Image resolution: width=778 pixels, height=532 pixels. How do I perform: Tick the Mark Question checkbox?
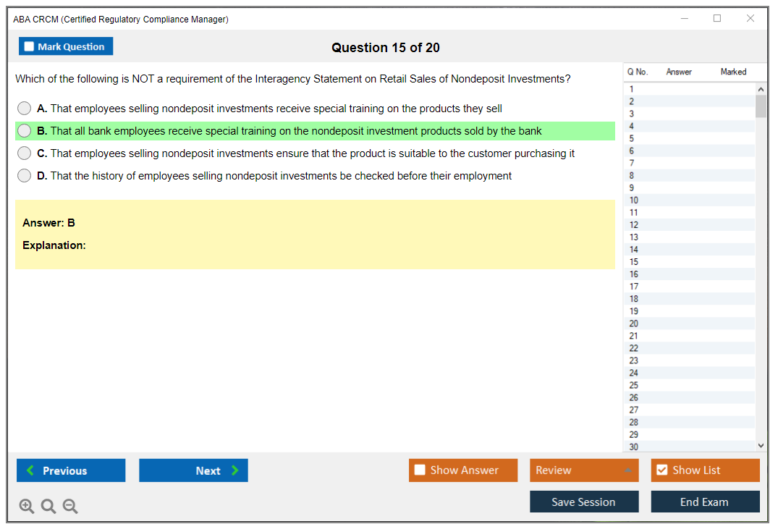point(30,47)
